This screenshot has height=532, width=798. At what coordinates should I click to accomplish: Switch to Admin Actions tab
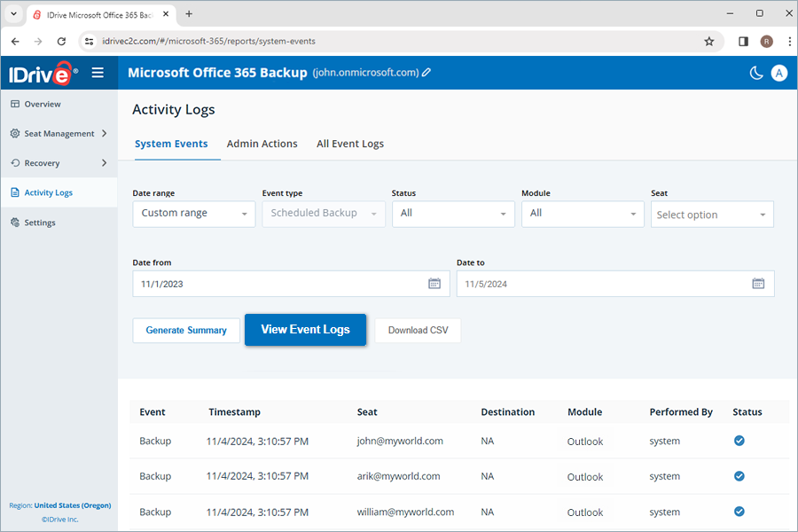click(x=262, y=144)
